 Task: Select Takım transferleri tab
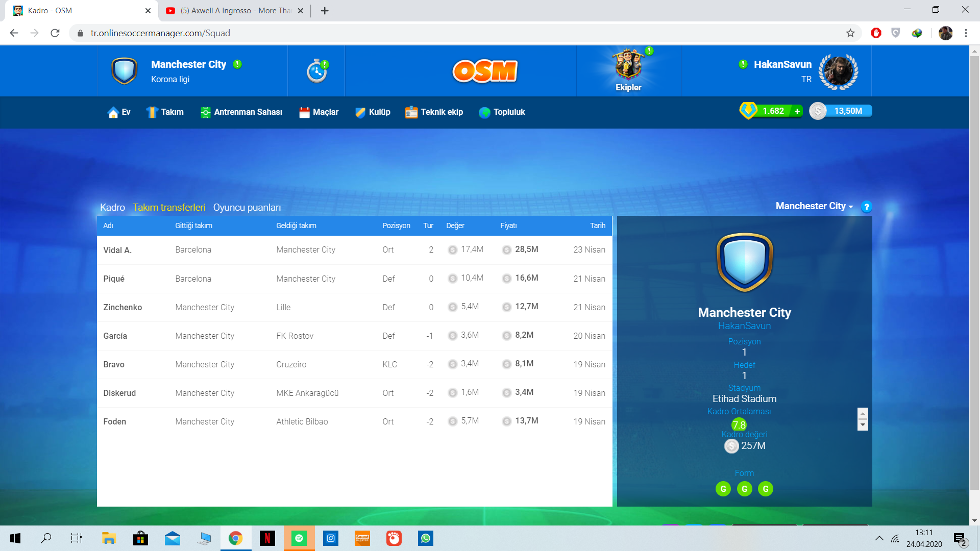(x=169, y=207)
